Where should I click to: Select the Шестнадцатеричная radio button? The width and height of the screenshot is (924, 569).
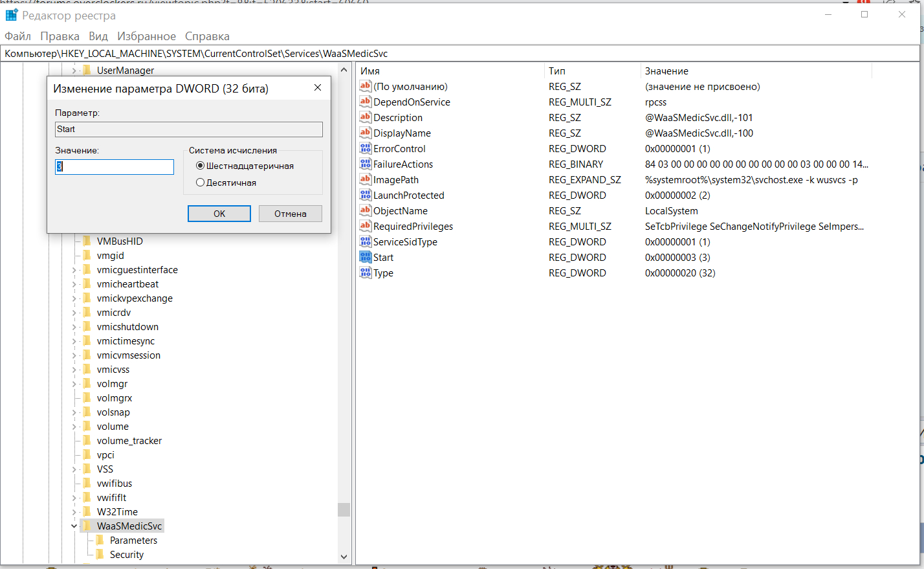(201, 166)
